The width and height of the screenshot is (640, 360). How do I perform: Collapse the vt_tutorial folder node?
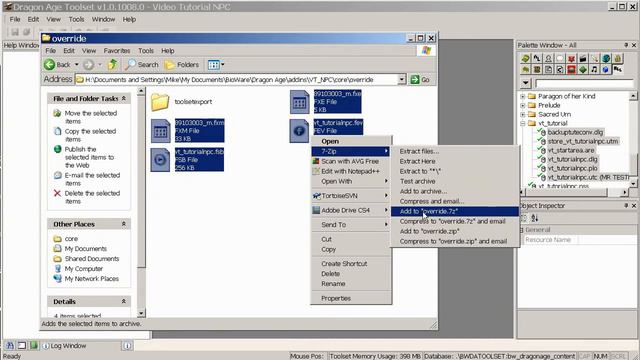coord(522,123)
